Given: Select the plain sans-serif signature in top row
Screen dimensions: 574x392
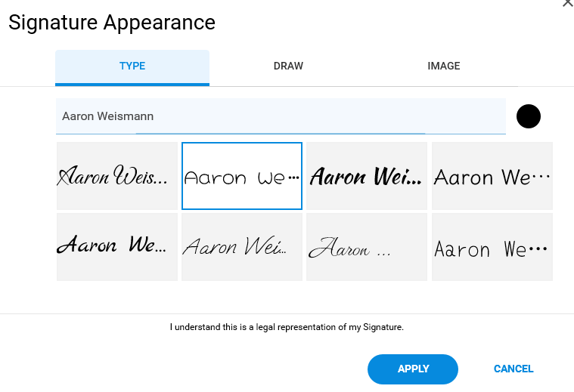Looking at the screenshot, I should click(492, 176).
